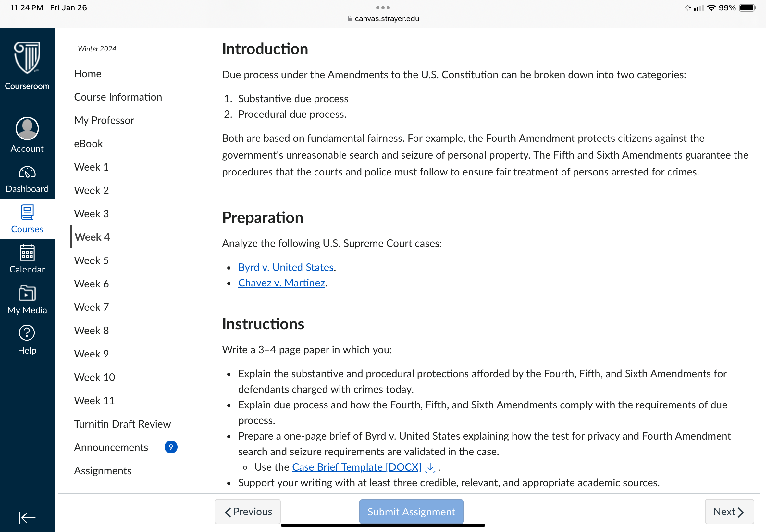Open the Chavez v. Martinez link
The height and width of the screenshot is (532, 766).
tap(281, 283)
